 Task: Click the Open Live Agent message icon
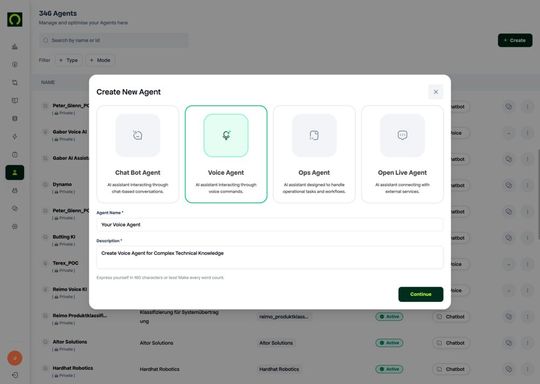pyautogui.click(x=402, y=135)
